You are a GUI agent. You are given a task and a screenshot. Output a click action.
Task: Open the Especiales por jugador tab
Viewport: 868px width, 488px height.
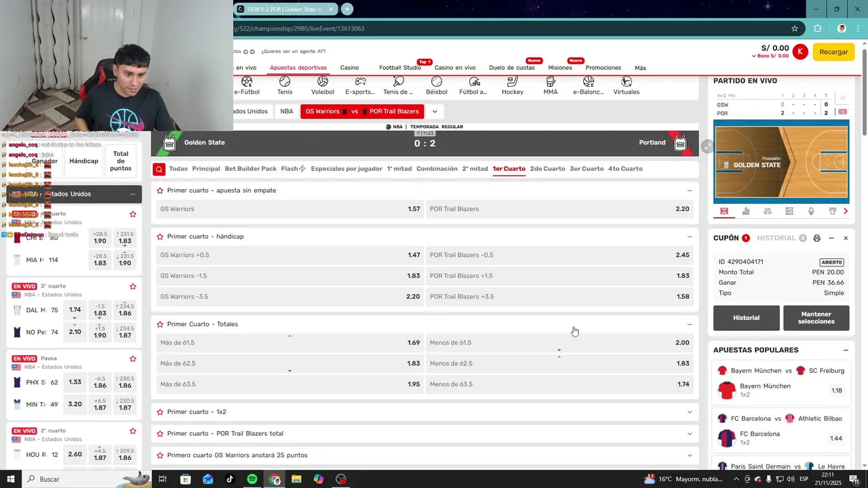[347, 169]
